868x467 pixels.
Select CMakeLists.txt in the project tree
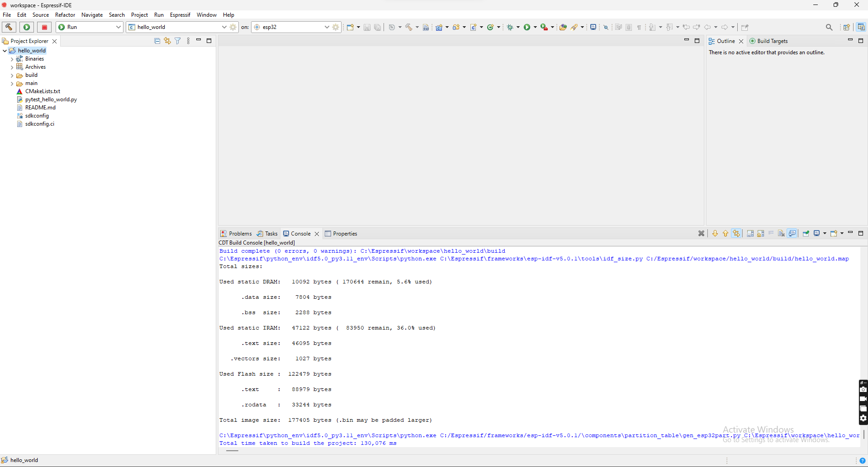[x=43, y=91]
